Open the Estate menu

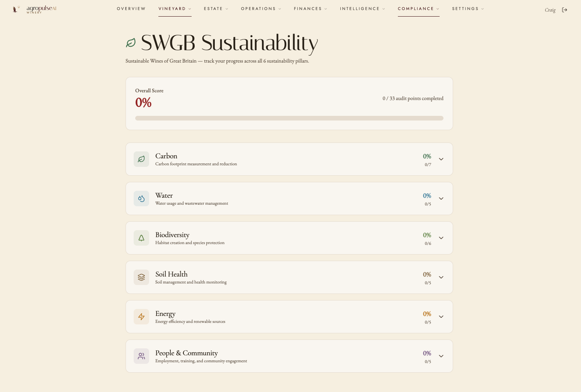point(216,9)
